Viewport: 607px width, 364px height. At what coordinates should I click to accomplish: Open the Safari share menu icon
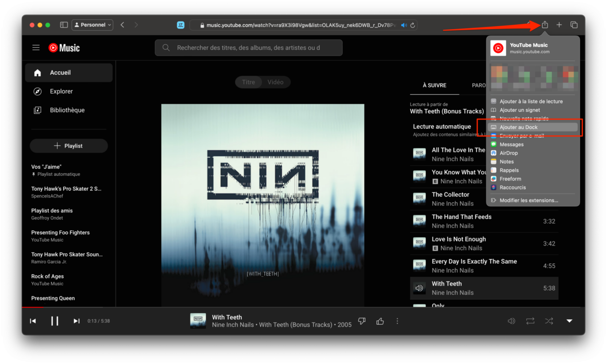coord(545,25)
